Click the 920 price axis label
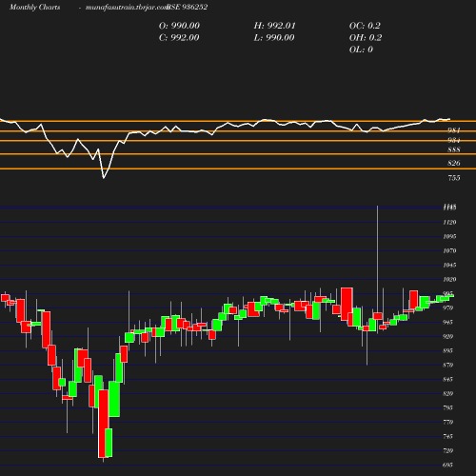This screenshot has height=476, width=476. (x=447, y=336)
